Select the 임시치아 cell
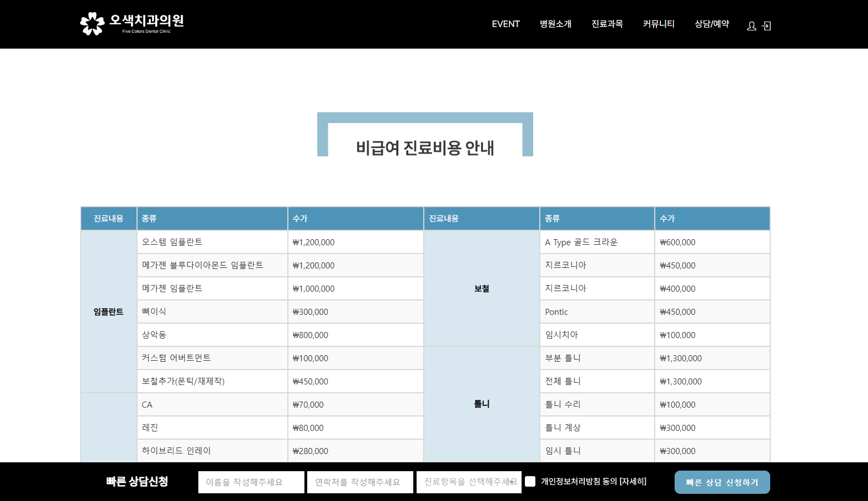The image size is (868, 501). click(597, 335)
